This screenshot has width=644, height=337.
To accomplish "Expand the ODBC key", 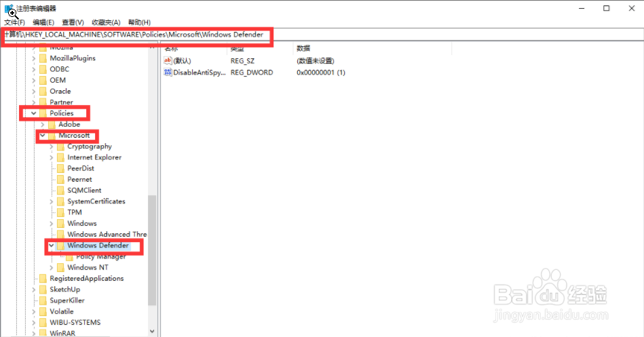I will (34, 69).
